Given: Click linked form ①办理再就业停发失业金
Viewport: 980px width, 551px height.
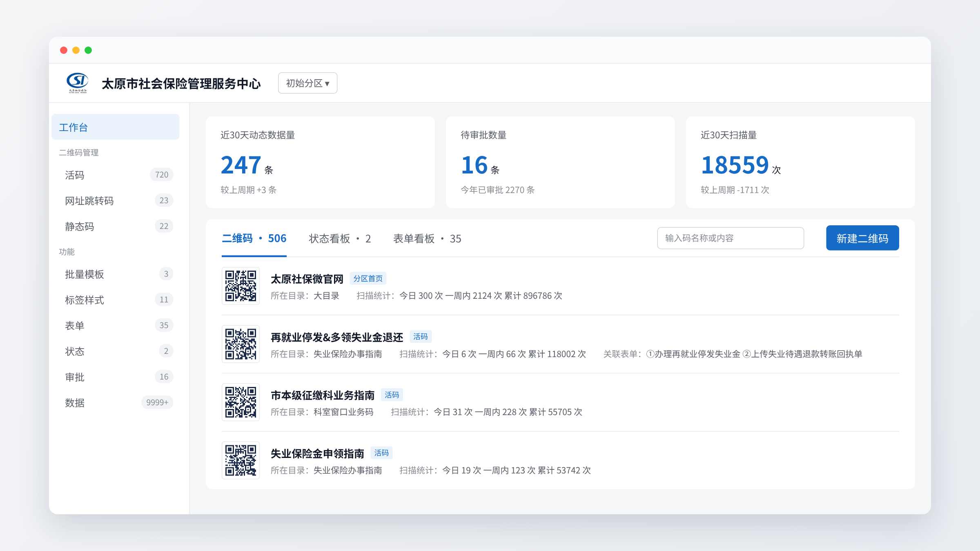Looking at the screenshot, I should click(x=693, y=354).
